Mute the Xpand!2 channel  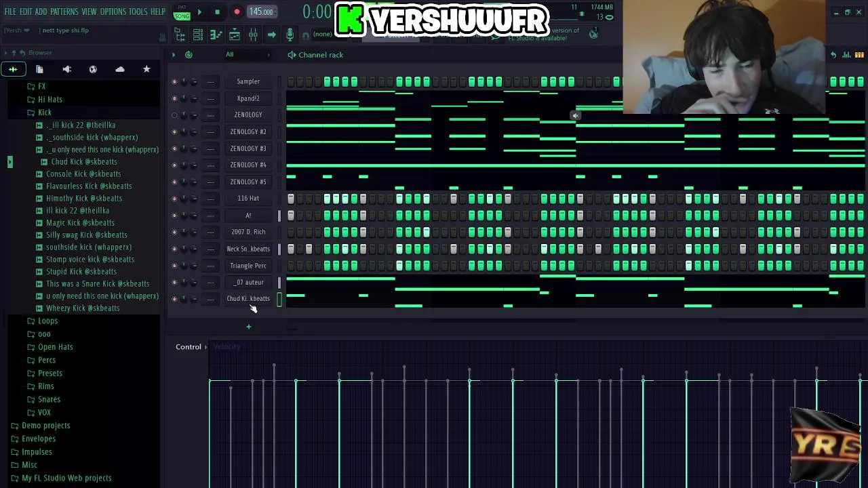pos(174,98)
